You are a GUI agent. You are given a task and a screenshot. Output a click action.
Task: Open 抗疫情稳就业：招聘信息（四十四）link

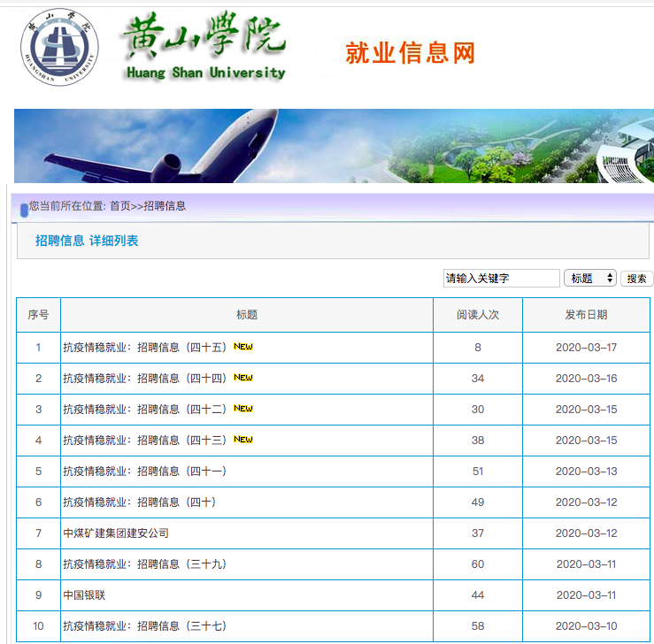(145, 378)
